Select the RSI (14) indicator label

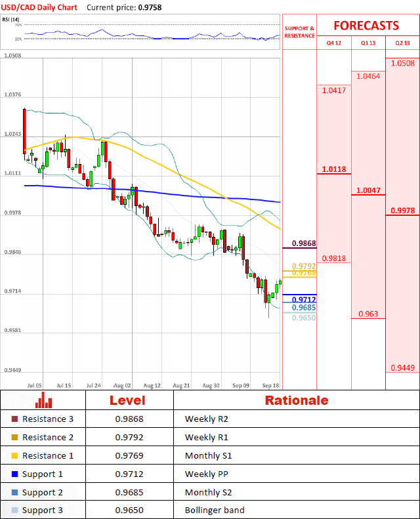click(x=12, y=20)
